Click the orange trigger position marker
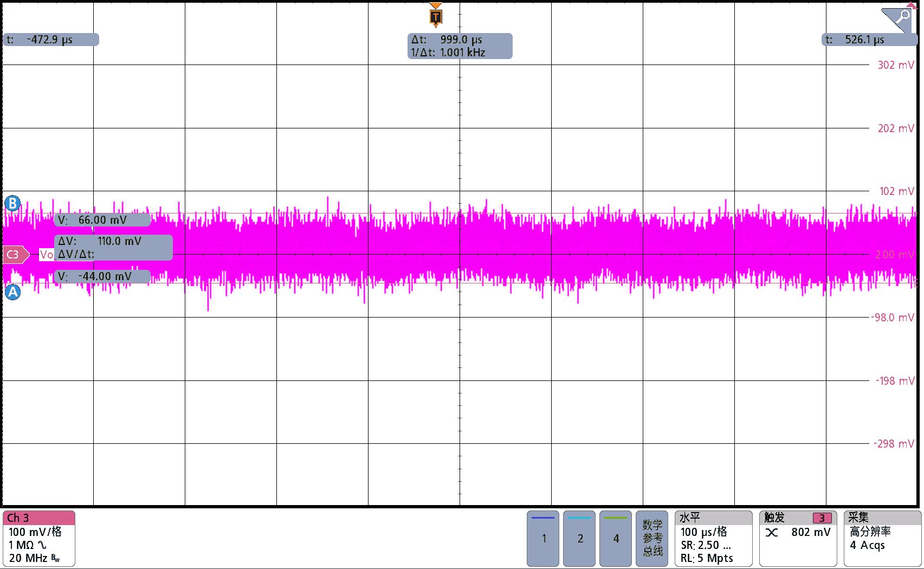 [x=436, y=16]
